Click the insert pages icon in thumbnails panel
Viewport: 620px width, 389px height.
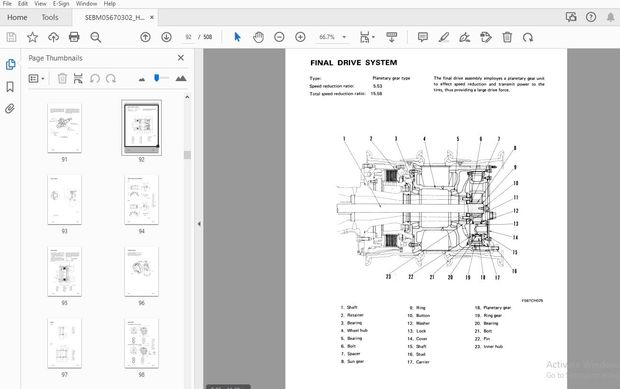point(78,78)
